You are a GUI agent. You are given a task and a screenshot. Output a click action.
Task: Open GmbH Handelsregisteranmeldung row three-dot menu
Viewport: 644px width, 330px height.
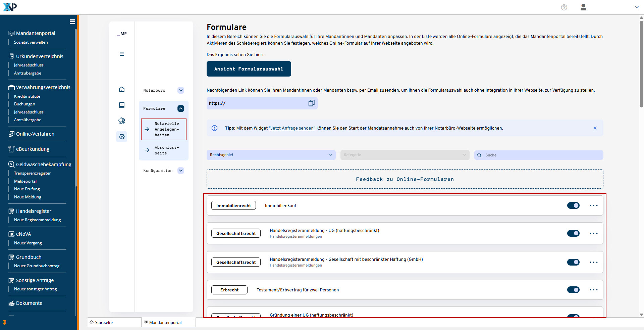click(594, 262)
